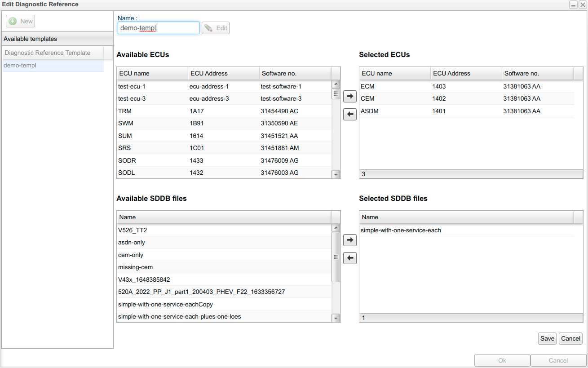588x368 pixels.
Task: Click into the Name text field
Action: click(x=158, y=28)
